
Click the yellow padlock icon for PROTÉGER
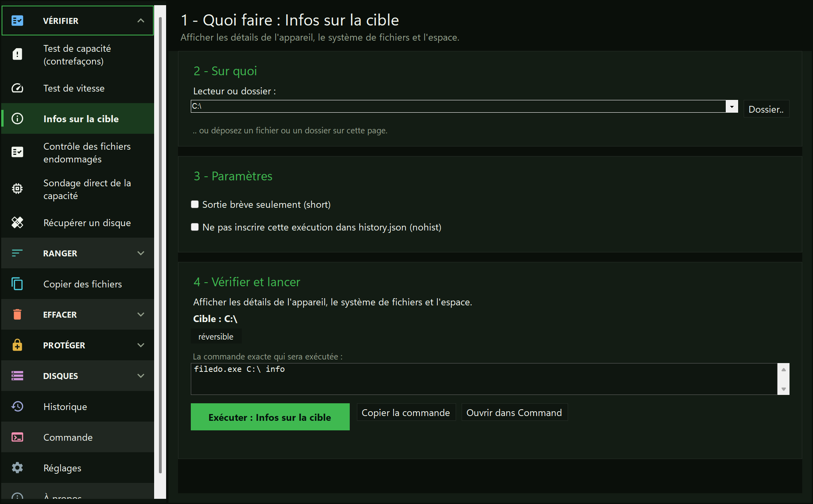(17, 345)
